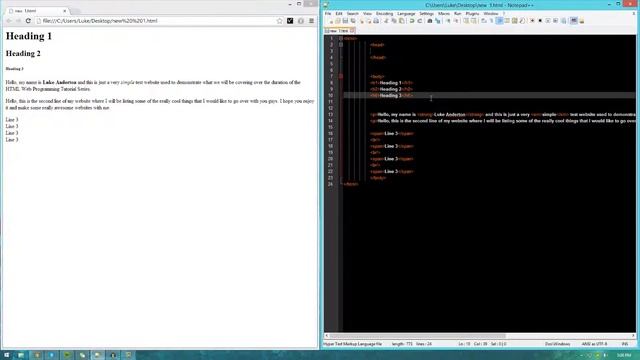Click the Paste icon in Notepad++ toolbar
This screenshot has height=360, width=640.
coord(402,20)
